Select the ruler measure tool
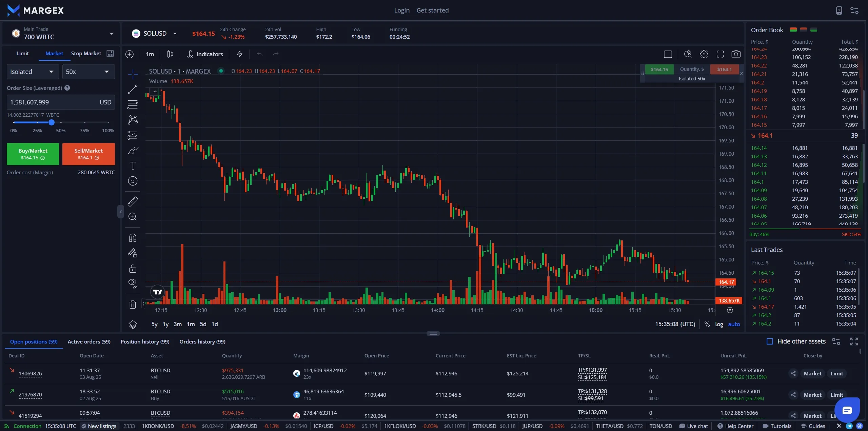868x431 pixels. coord(133,201)
